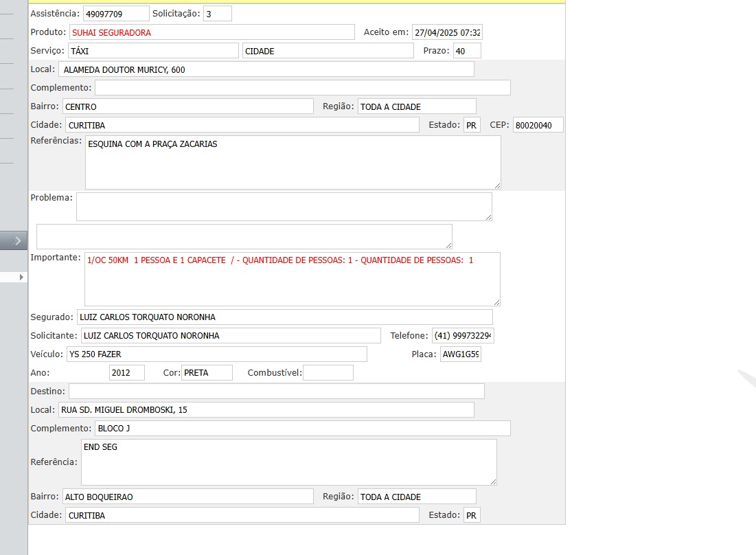Click the empty Problema textarea
Viewport: 756px width, 555px height.
[284, 207]
